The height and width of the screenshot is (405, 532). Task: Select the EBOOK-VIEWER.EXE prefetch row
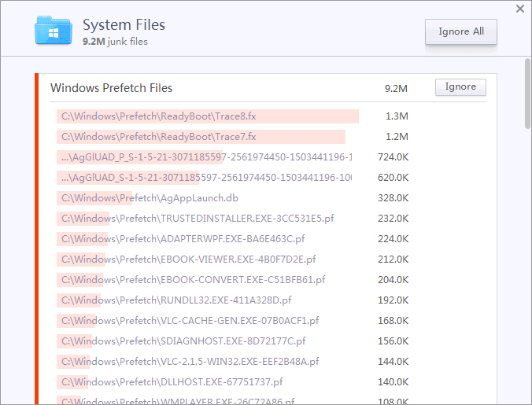(x=232, y=260)
